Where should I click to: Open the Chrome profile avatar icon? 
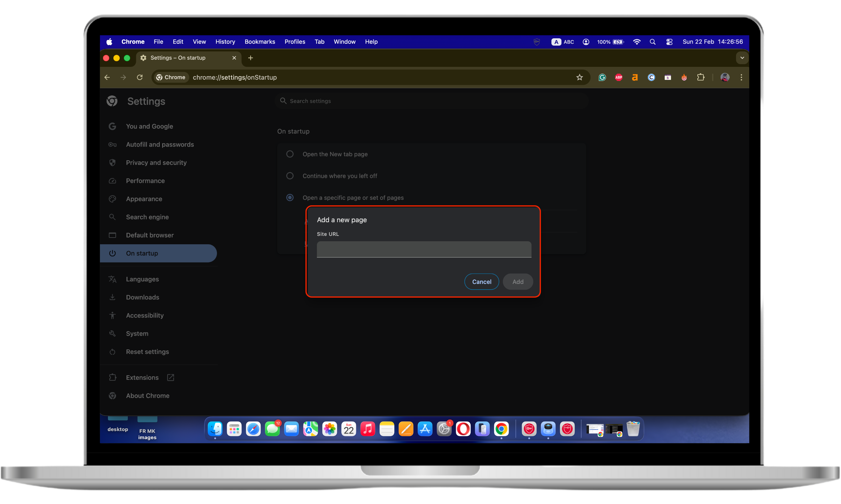pos(725,77)
